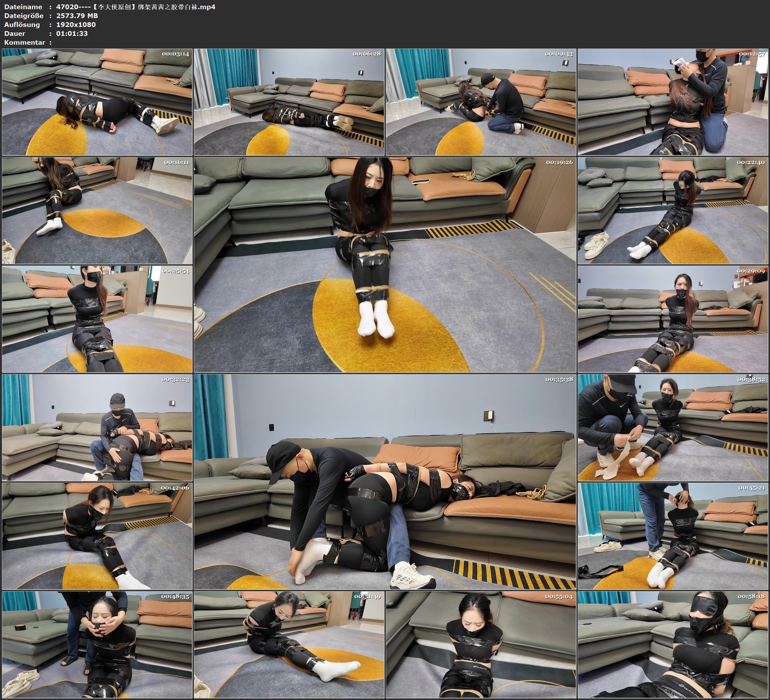Open the frame marked 00:06:28
770x700 pixels.
pos(289,102)
